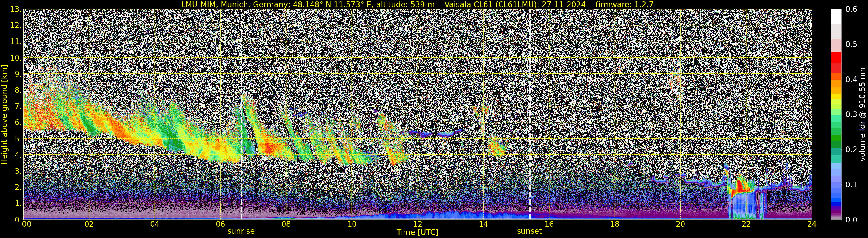Click the x-axis tick label '20'
This screenshot has height=238, width=868.
pos(680,224)
